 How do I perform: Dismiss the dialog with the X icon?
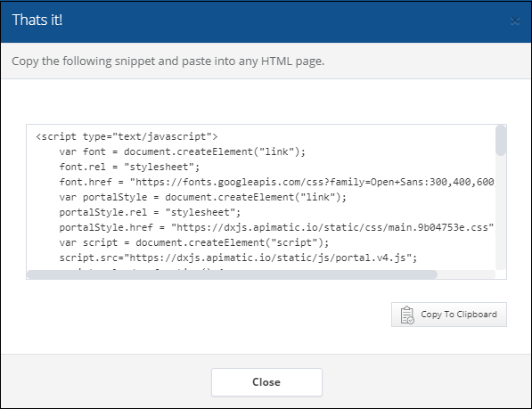[515, 21]
